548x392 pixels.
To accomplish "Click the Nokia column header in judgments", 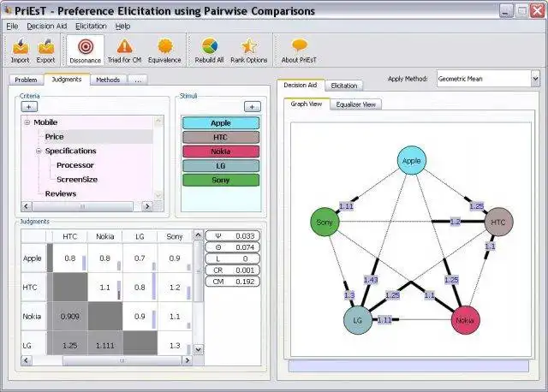I will pos(104,236).
